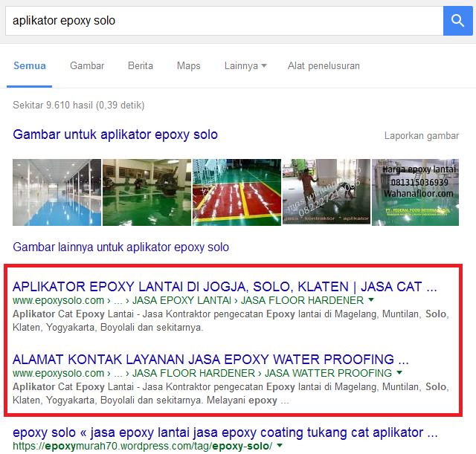Open 'ALAMAT KONTAK LAYANAN JASA EPOXY' result
The image size is (476, 454).
tap(210, 360)
